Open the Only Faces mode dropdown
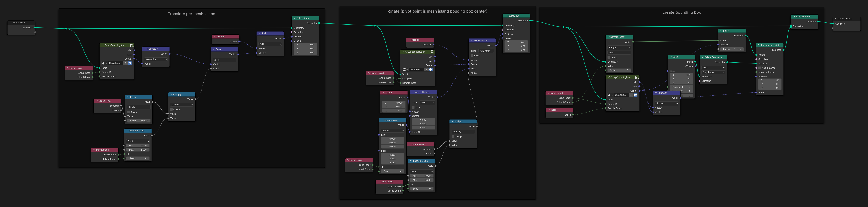The width and height of the screenshot is (868, 207). 713,72
